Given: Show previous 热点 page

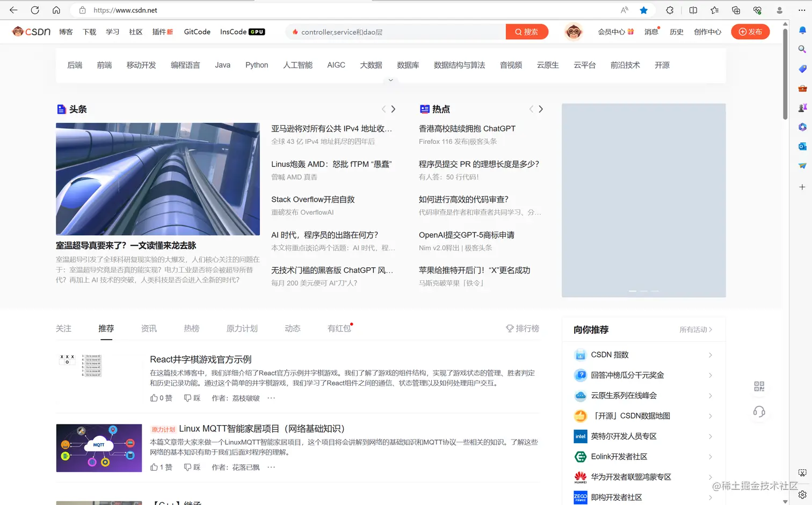Looking at the screenshot, I should 531,109.
